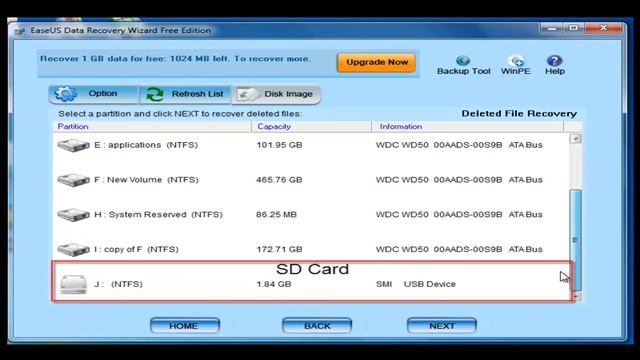Click the partition list scroll down arrow

pos(576,296)
